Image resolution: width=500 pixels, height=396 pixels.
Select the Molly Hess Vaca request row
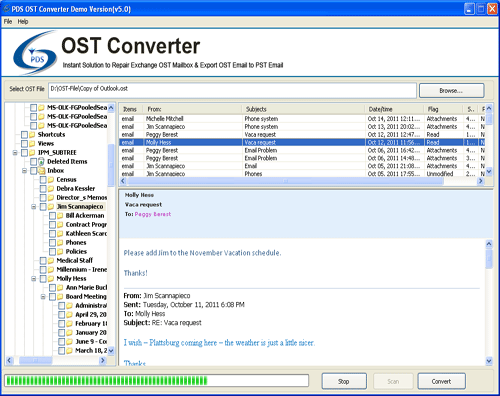[302, 142]
